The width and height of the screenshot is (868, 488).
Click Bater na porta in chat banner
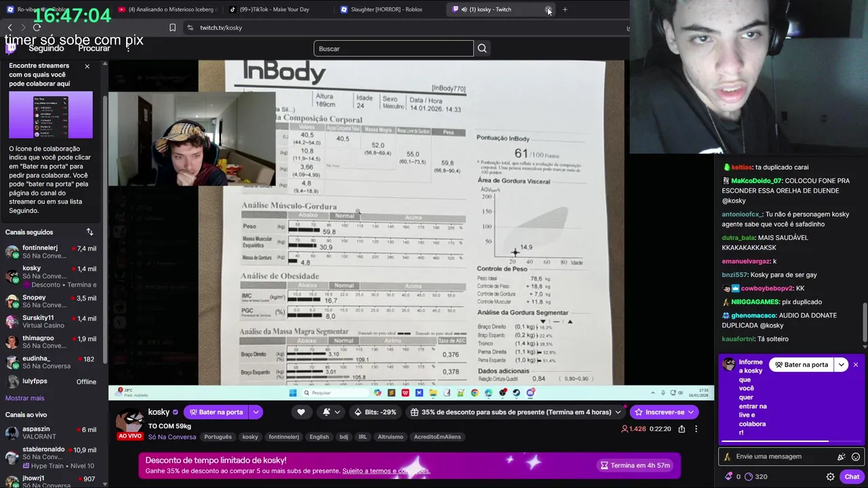(802, 365)
